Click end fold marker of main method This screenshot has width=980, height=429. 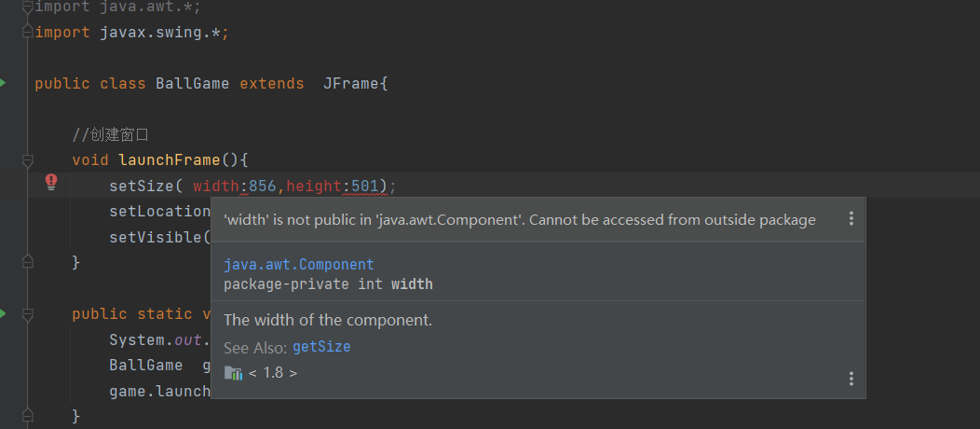[x=27, y=415]
